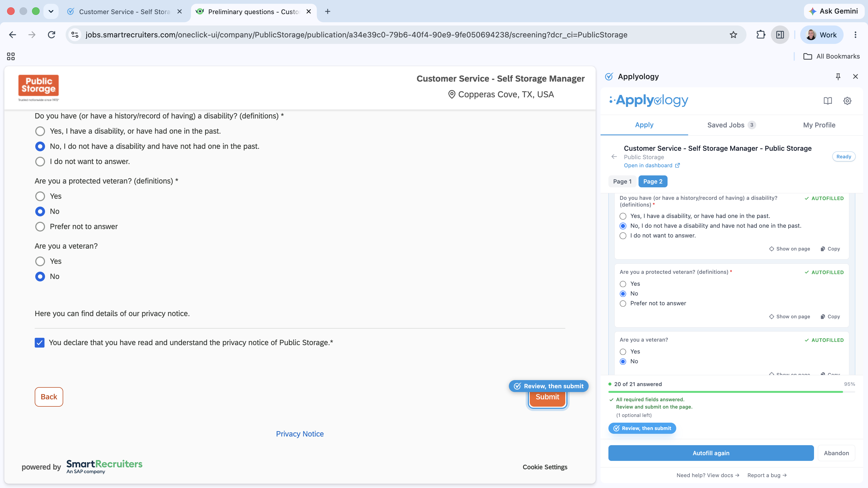Click the browser forward arrow
Viewport: 868px width, 488px height.
[x=32, y=35]
